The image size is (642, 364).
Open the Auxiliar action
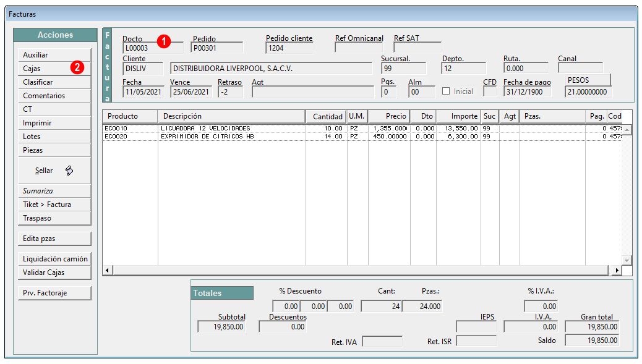coord(54,55)
